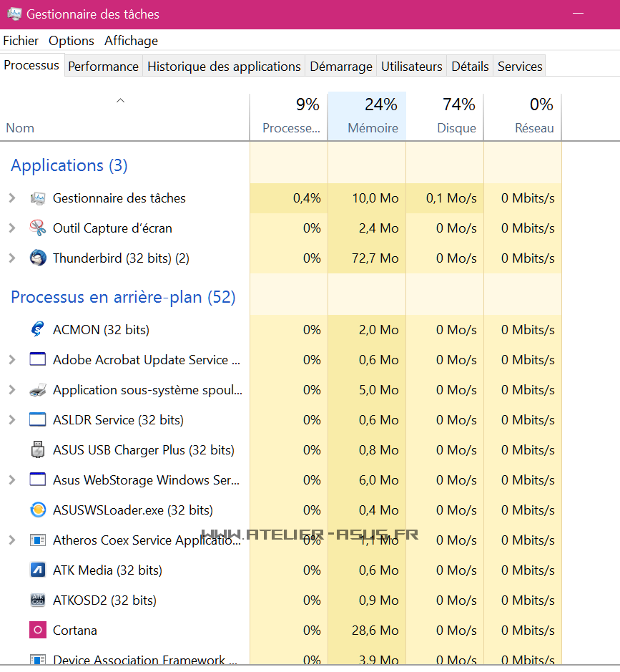Click the ATK Media process icon
This screenshot has width=620, height=672.
point(38,570)
